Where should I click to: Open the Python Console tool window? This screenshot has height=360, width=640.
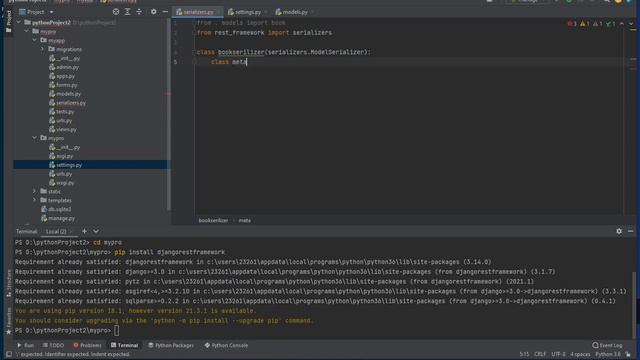click(x=226, y=345)
